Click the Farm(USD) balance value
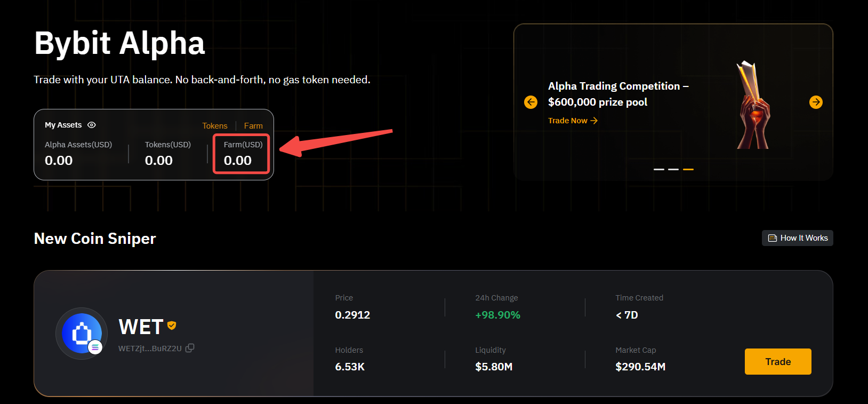 (238, 161)
